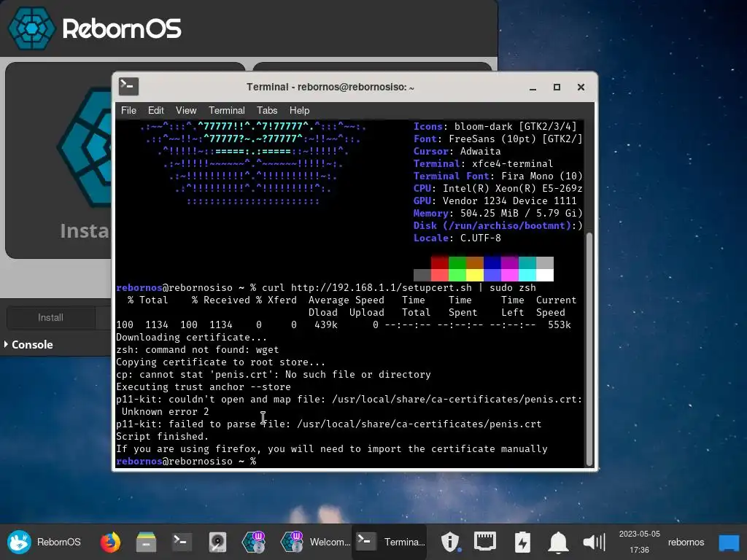The height and width of the screenshot is (560, 747).
Task: Open the security shield tray icon
Action: pos(449,542)
